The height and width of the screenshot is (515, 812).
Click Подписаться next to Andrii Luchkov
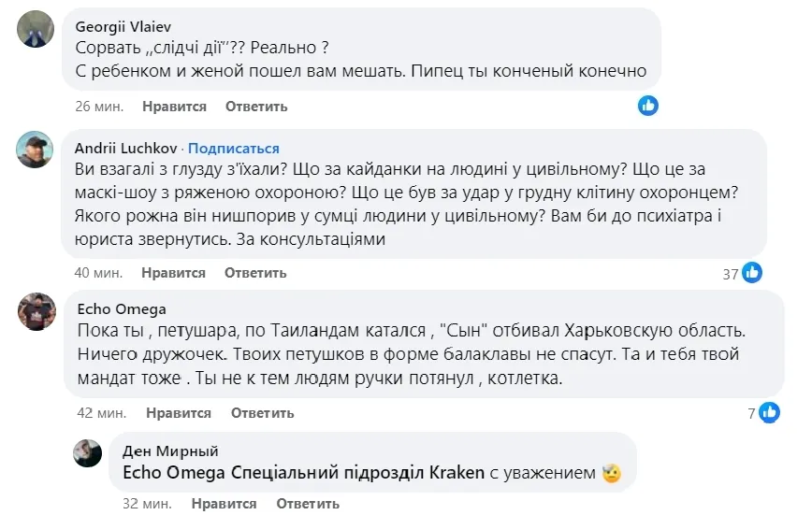pos(235,149)
